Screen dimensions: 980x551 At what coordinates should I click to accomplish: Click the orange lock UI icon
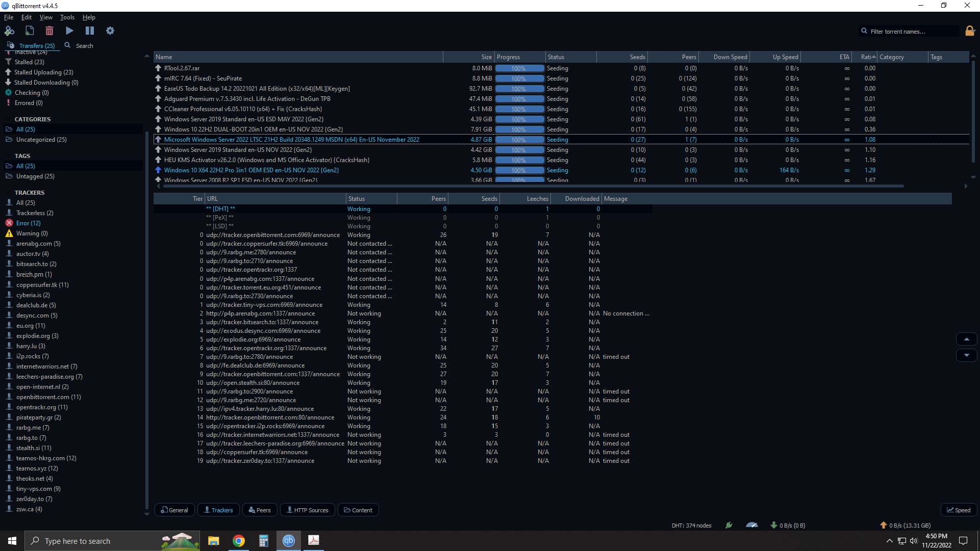tap(970, 31)
